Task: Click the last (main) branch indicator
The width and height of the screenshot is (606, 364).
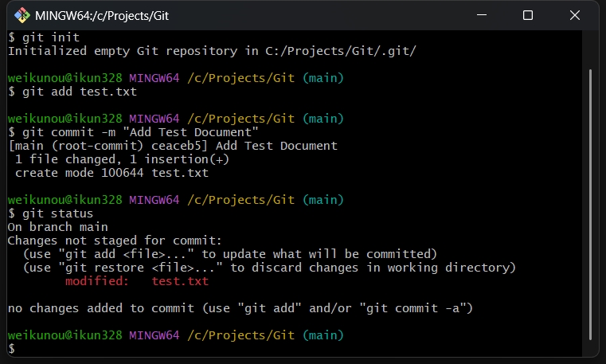Action: [x=323, y=335]
